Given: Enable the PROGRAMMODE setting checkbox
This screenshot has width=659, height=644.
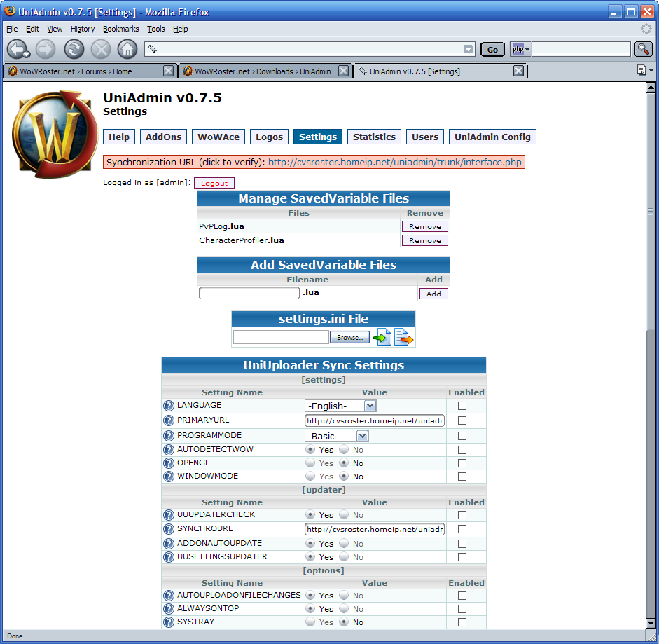Looking at the screenshot, I should (x=462, y=436).
